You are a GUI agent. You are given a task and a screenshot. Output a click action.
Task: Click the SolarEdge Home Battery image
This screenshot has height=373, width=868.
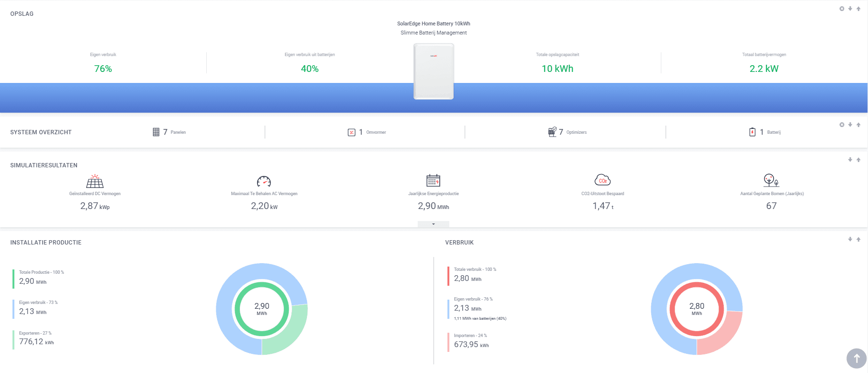(434, 71)
